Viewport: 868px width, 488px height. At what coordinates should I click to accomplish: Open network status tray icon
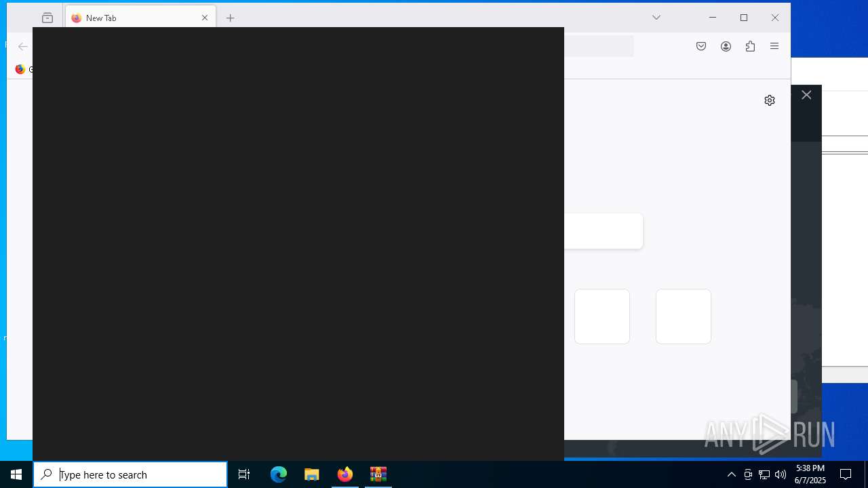[x=764, y=474]
